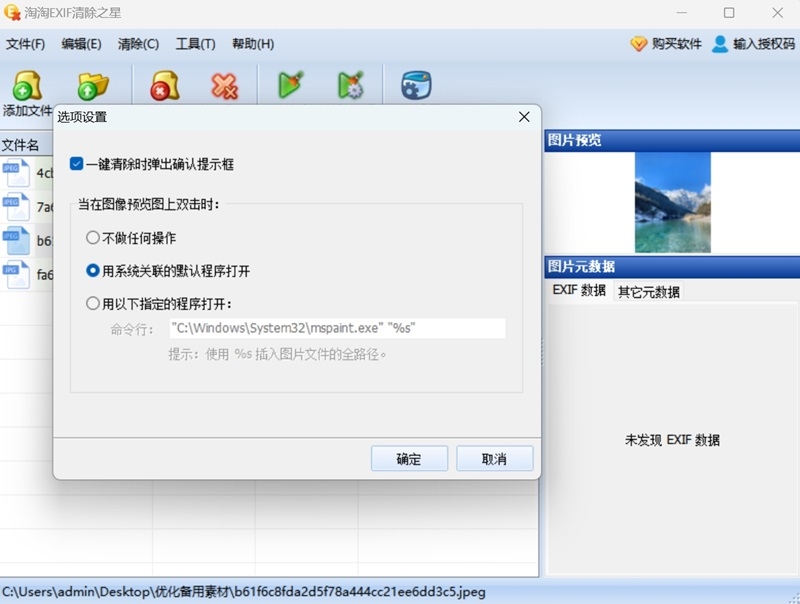Click the app logo in the title bar
The image size is (800, 604).
11,12
